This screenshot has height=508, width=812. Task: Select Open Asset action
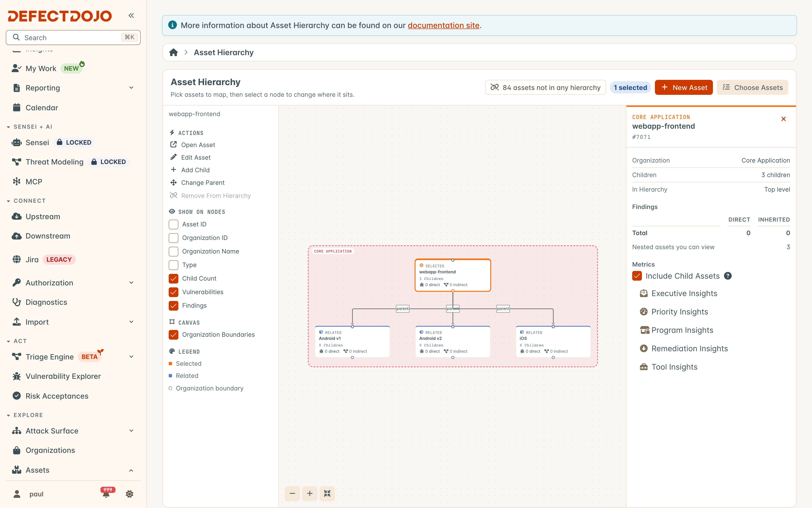[193, 145]
